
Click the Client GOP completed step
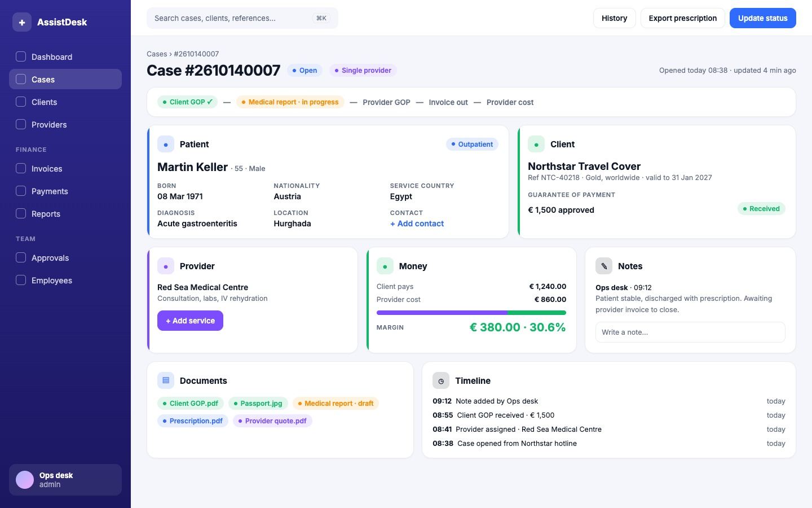click(187, 102)
